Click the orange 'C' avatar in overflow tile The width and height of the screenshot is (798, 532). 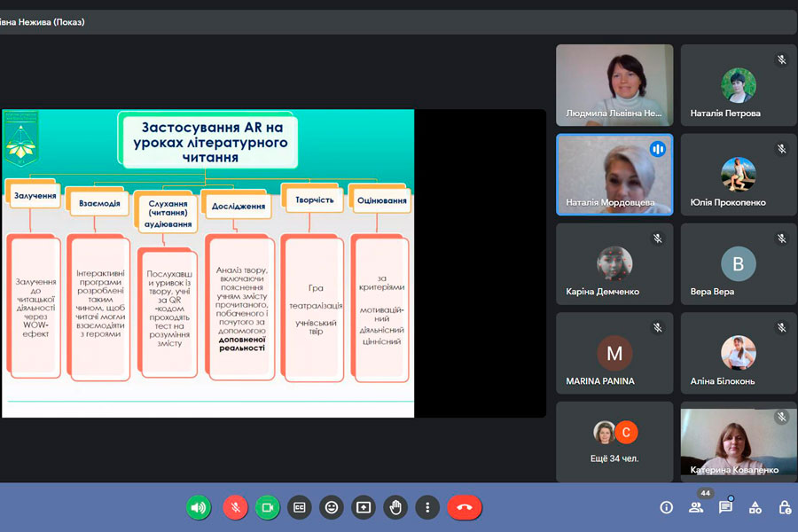pos(626,432)
